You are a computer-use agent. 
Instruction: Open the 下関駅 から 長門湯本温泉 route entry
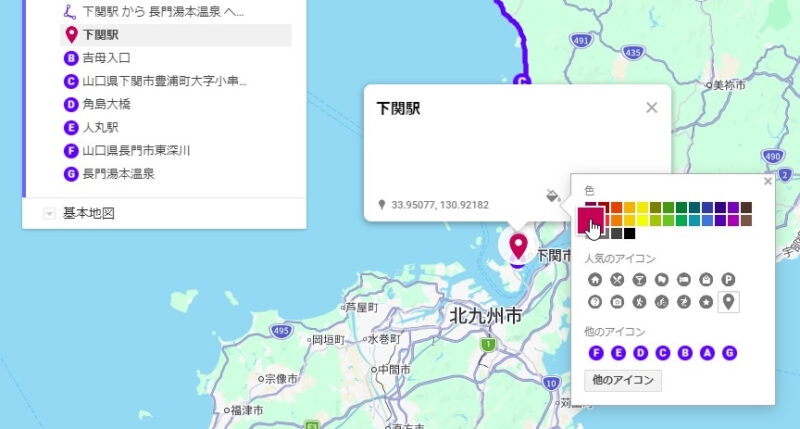163,13
